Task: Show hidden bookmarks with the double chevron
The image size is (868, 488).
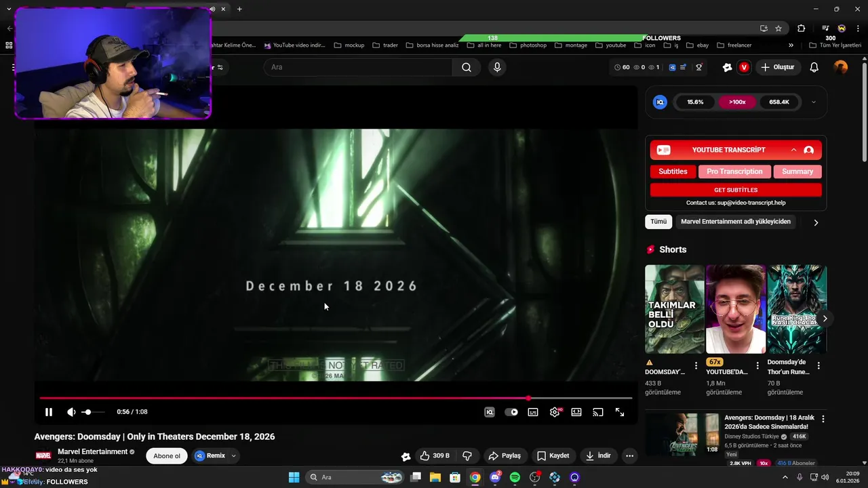Action: coord(791,45)
